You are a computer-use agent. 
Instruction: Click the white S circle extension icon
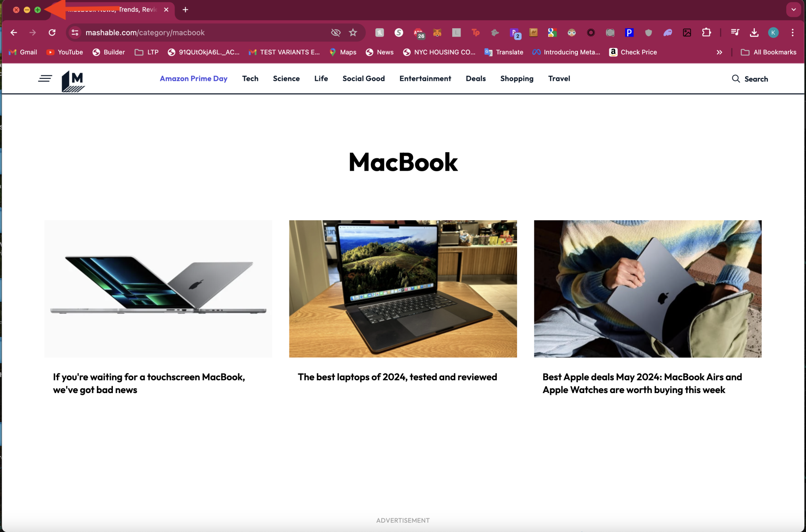click(x=399, y=33)
